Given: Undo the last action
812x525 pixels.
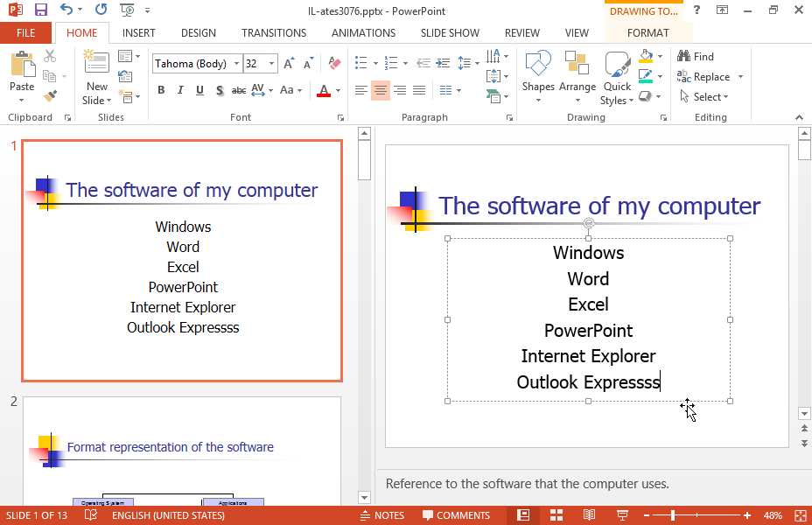Looking at the screenshot, I should tap(66, 10).
